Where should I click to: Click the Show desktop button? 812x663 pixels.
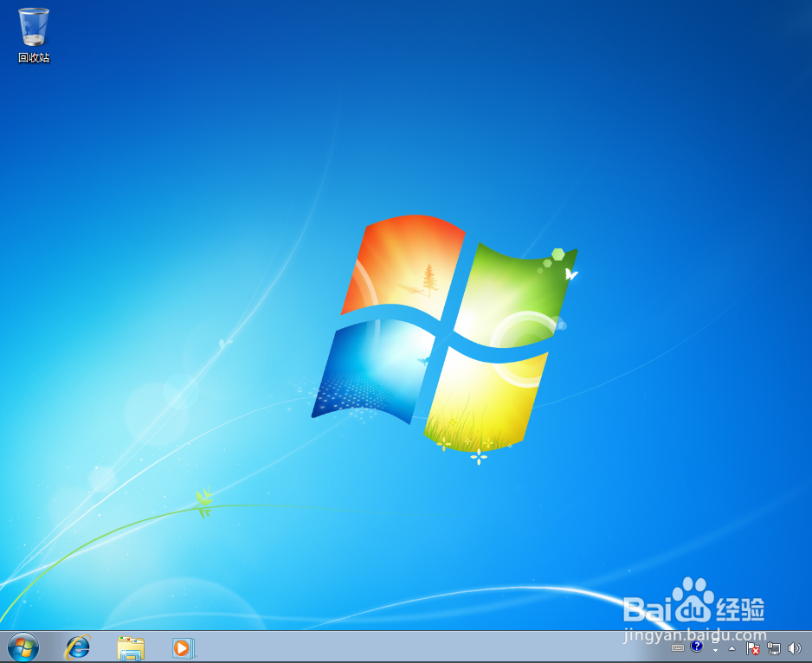point(810,649)
